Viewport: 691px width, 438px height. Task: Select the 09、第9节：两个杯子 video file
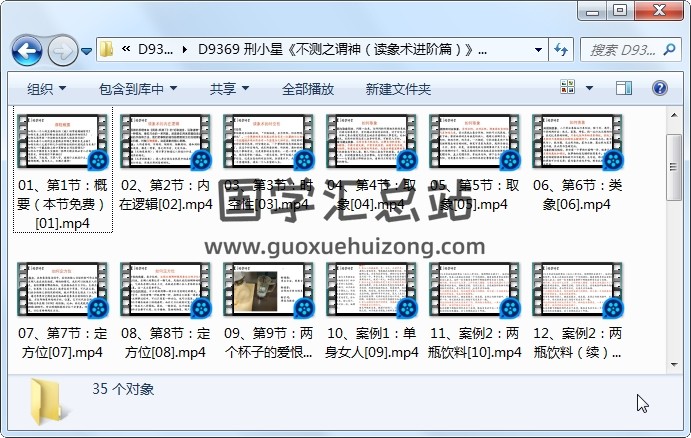[x=268, y=292]
